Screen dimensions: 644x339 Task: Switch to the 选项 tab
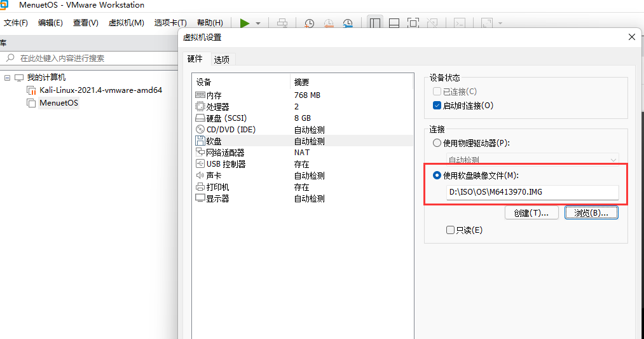coord(222,59)
